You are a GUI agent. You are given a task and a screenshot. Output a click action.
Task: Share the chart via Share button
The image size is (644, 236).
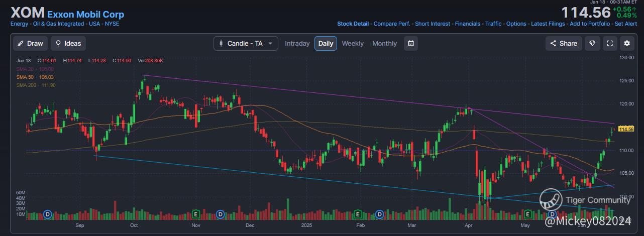point(564,43)
